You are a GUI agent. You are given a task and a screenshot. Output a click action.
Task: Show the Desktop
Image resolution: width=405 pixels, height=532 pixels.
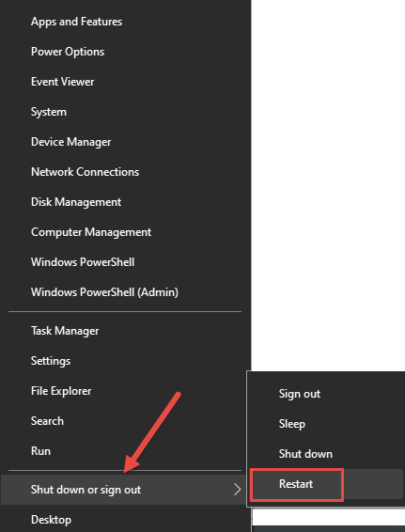point(126,520)
